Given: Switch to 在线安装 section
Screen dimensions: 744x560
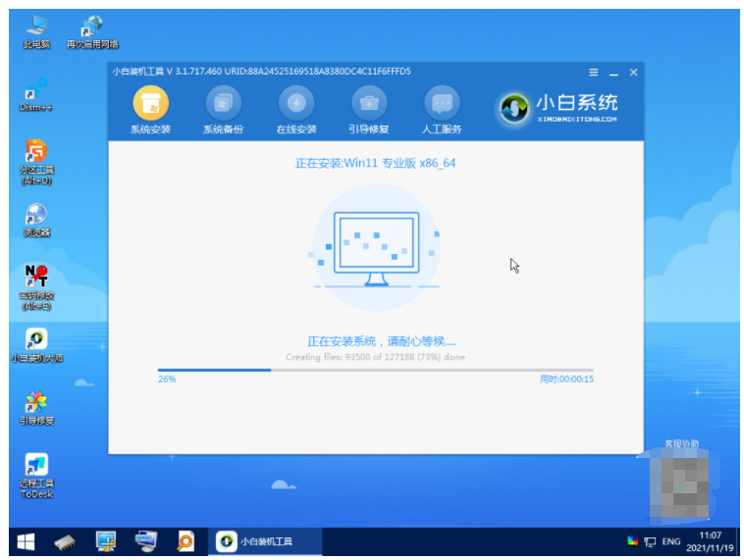Looking at the screenshot, I should (x=295, y=104).
